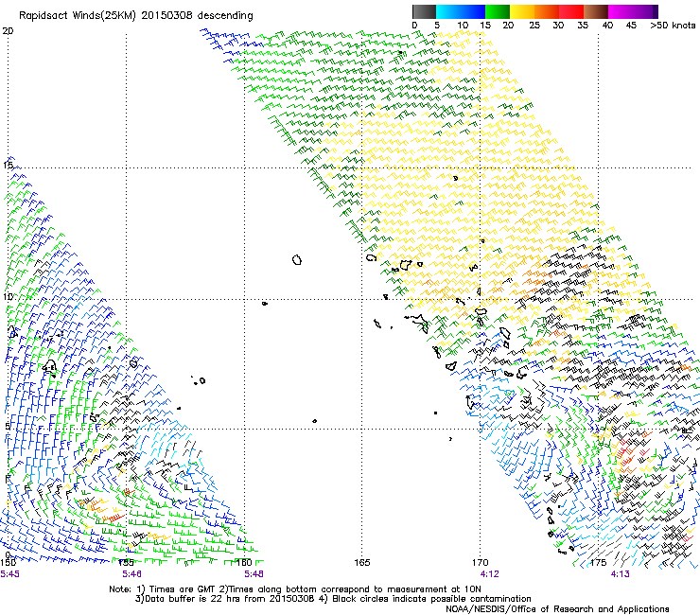Click the longitude '160' axis label
Viewport: 700px width, 615px height.
(x=244, y=562)
